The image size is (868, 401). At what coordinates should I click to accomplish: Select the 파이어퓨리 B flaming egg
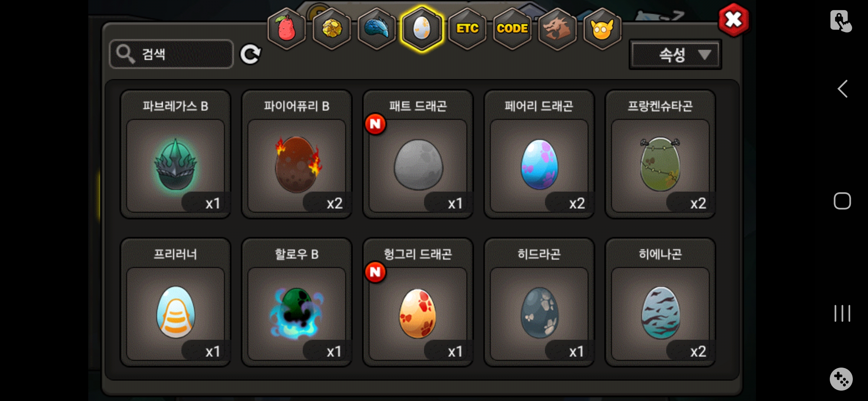(x=297, y=154)
